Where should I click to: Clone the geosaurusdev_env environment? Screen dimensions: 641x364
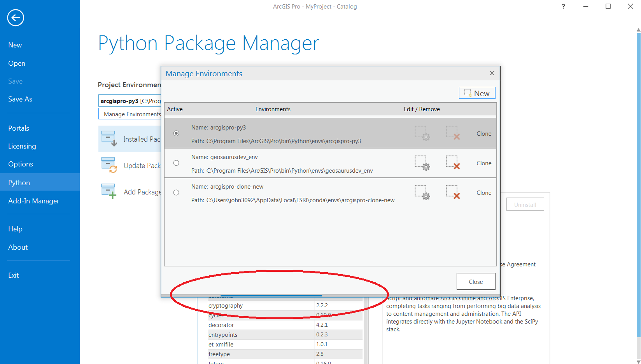click(484, 163)
